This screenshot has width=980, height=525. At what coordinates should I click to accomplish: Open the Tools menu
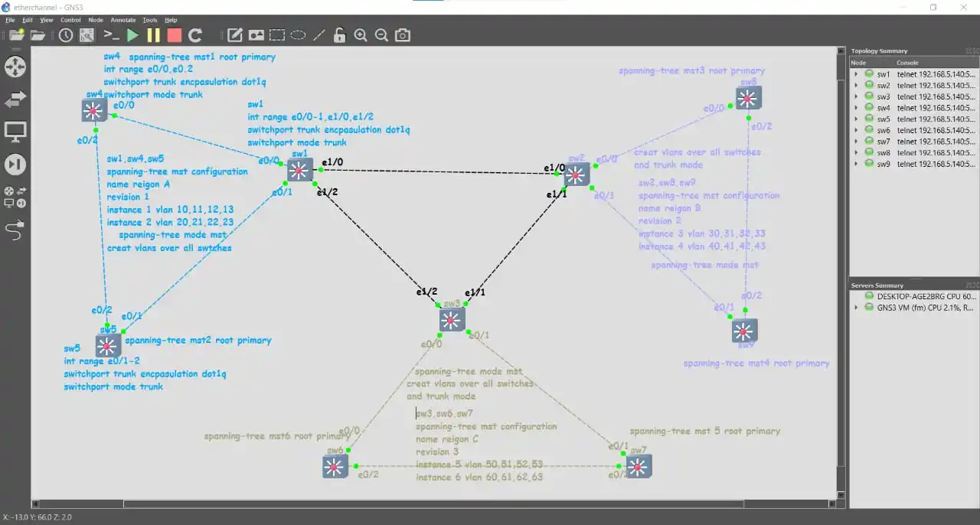pyautogui.click(x=150, y=20)
